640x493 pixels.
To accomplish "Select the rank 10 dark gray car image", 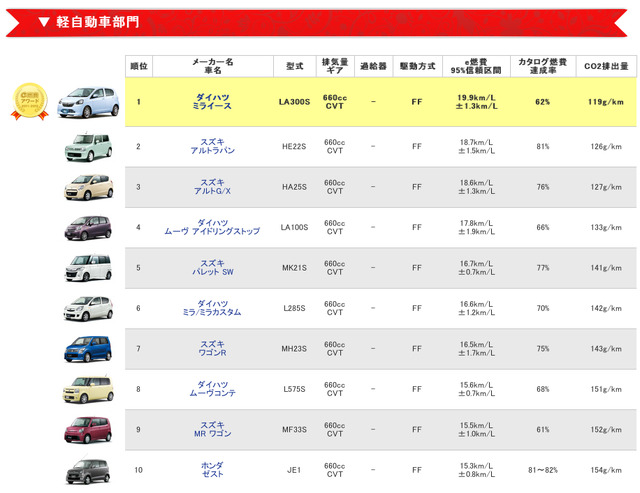I will click(x=88, y=470).
